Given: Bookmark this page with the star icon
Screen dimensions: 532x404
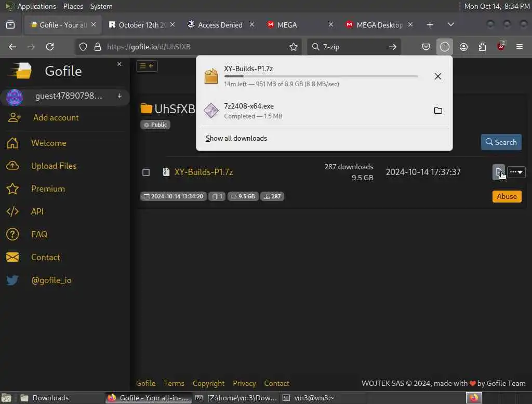Looking at the screenshot, I should click(294, 47).
